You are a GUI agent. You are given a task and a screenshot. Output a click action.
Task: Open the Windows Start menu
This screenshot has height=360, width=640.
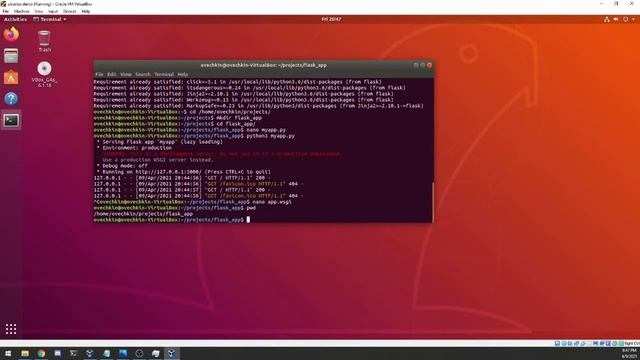(x=8, y=353)
